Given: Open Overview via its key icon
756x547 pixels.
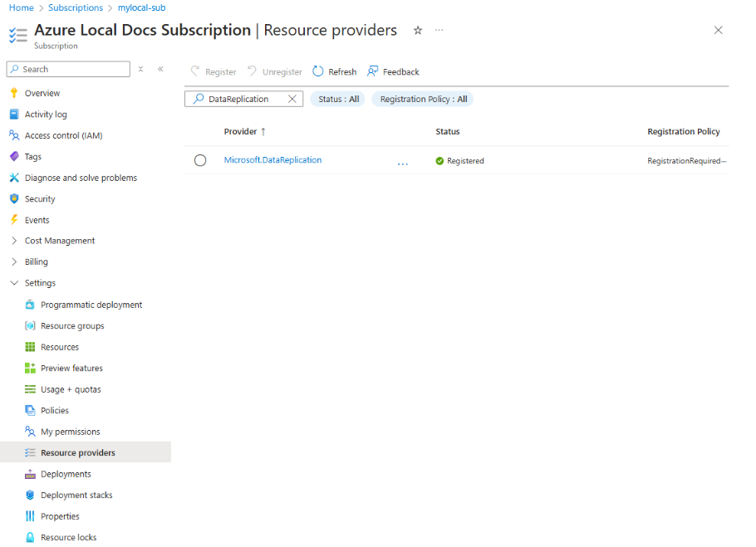Looking at the screenshot, I should coord(13,93).
